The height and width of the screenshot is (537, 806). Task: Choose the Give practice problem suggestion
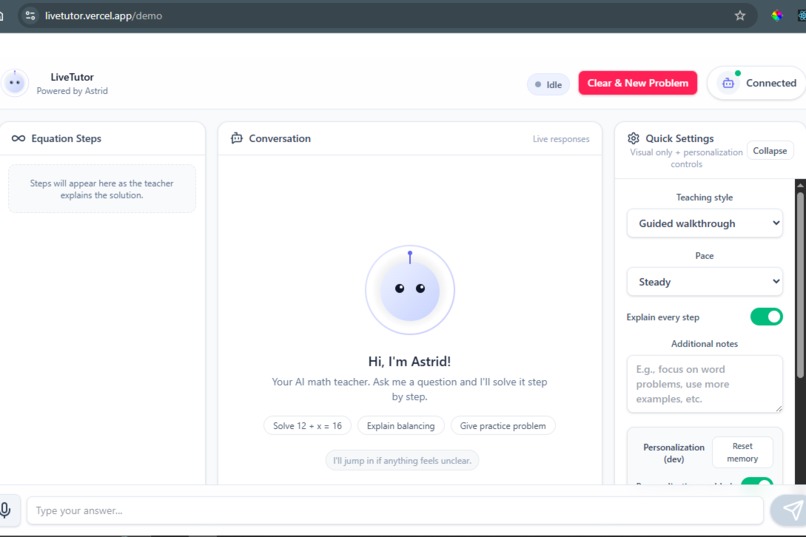point(503,425)
